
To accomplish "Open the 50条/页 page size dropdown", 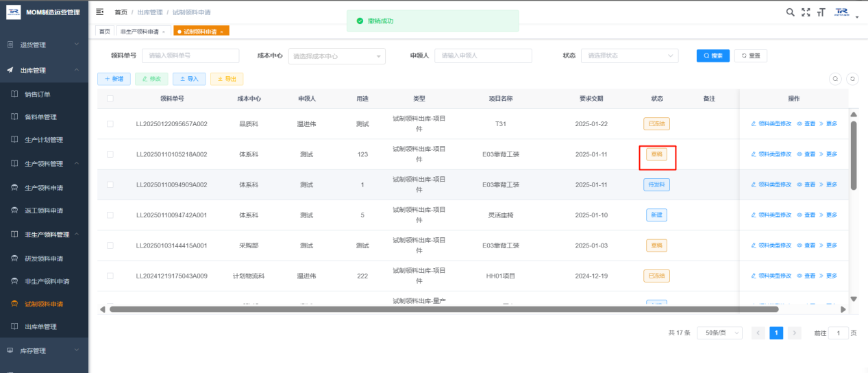I will click(x=719, y=333).
